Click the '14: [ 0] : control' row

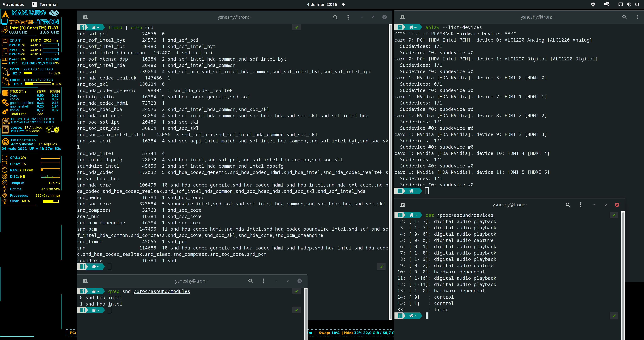(x=425, y=297)
